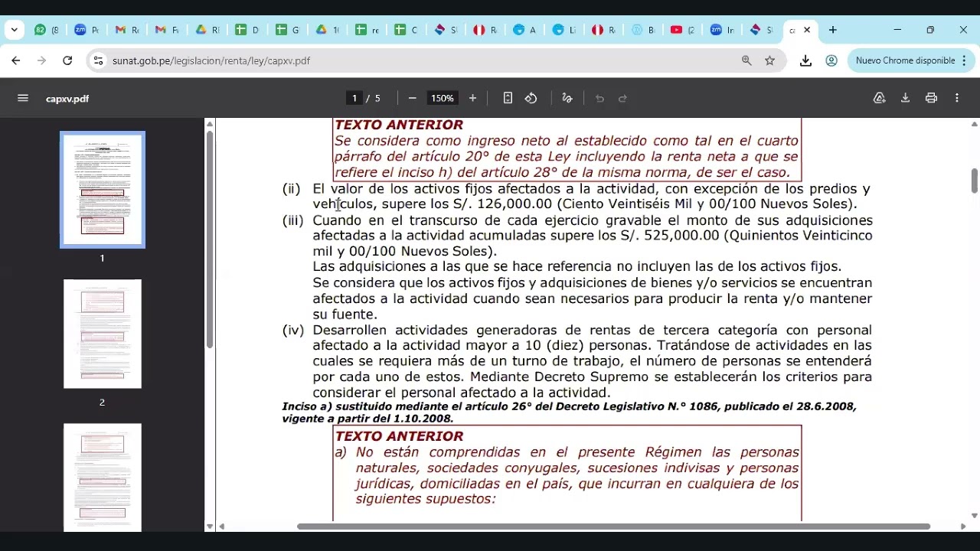Activate the draw annotation tool
This screenshot has height=551, width=980.
tap(567, 98)
